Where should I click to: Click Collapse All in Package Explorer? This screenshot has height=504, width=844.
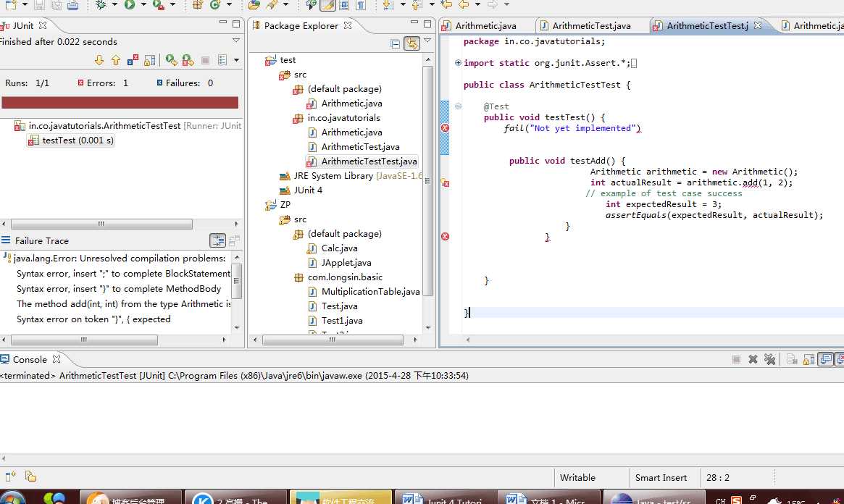[395, 43]
